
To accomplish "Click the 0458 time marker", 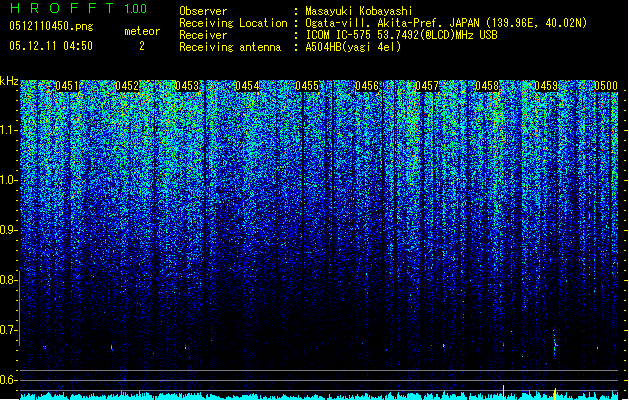I will (x=487, y=86).
